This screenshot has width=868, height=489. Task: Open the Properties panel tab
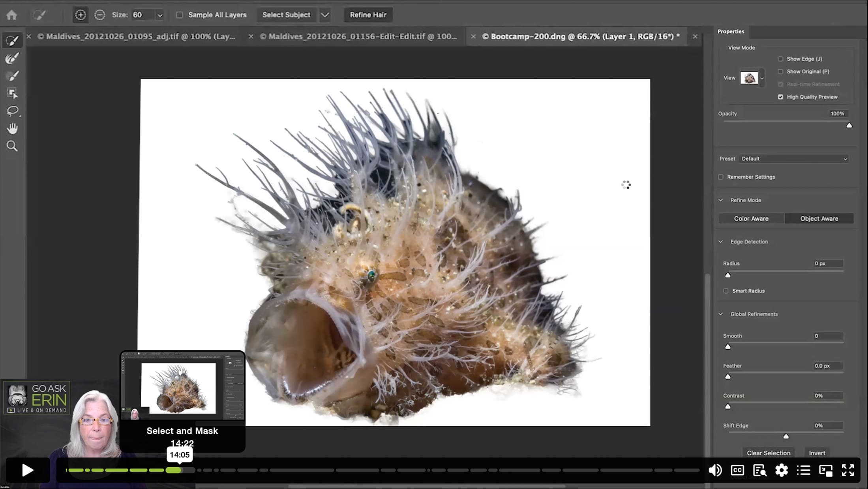pyautogui.click(x=731, y=32)
